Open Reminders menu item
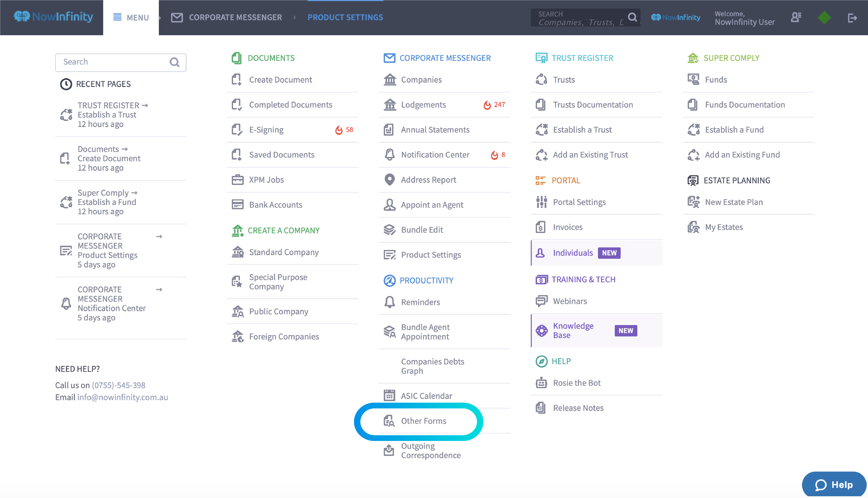 coord(444,302)
